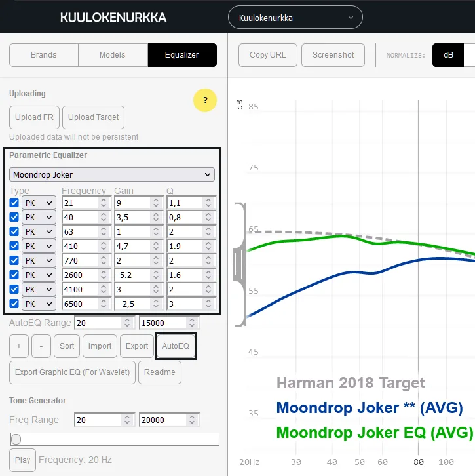Click the yellow question mark help icon
The height and width of the screenshot is (476, 475).
point(205,100)
